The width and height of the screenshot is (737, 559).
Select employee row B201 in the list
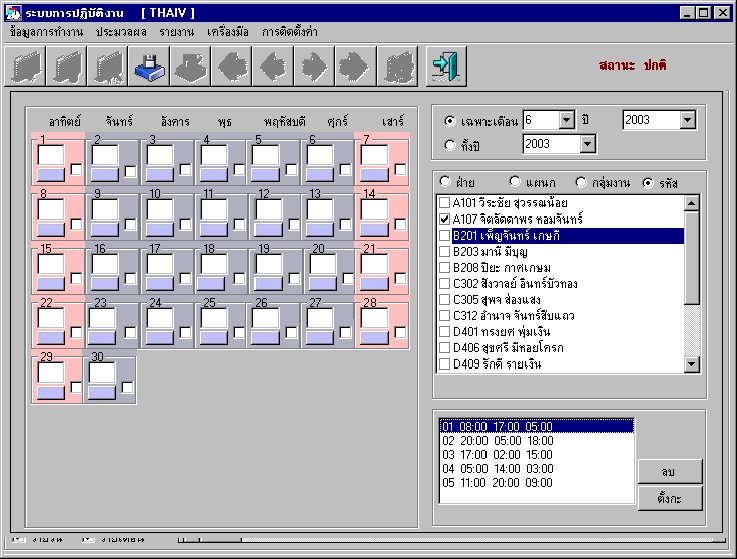pyautogui.click(x=568, y=236)
